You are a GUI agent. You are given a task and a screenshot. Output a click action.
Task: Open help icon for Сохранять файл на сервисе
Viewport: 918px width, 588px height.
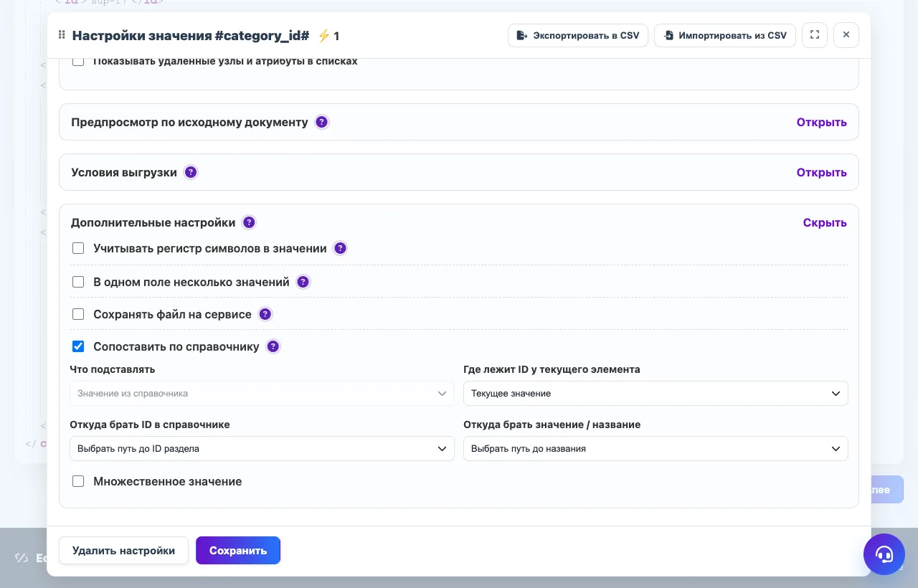tap(265, 314)
